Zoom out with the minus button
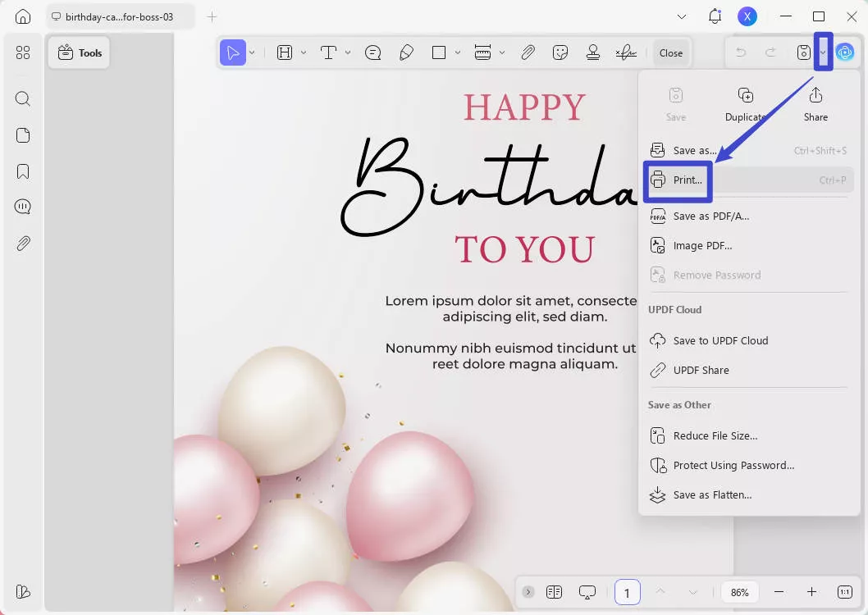 tap(779, 592)
